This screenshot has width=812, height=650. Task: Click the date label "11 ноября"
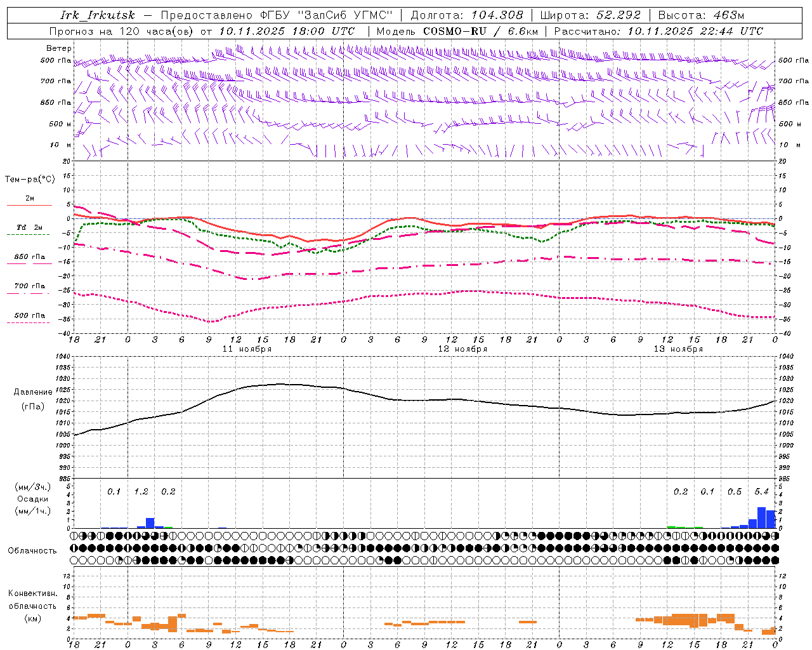coord(247,349)
